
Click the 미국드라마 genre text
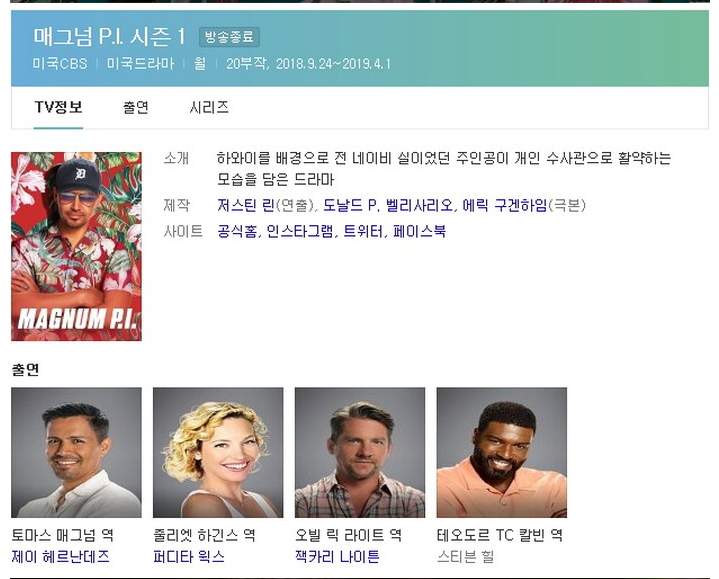[140, 64]
